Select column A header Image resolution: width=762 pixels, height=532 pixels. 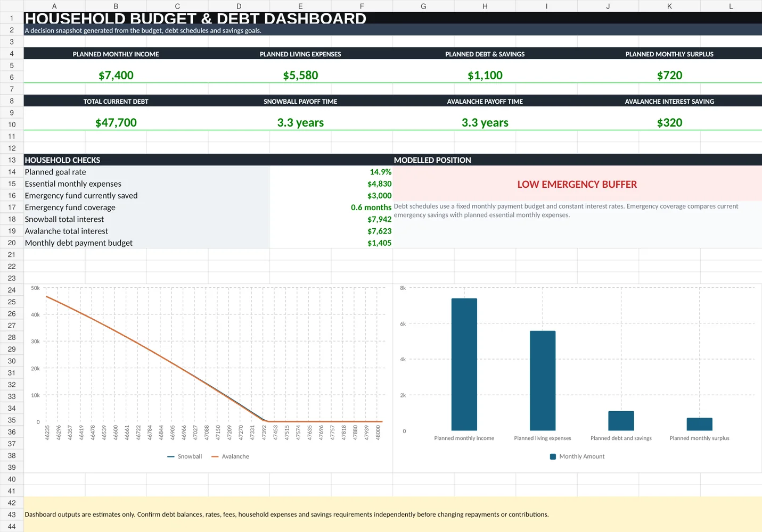coord(54,6)
